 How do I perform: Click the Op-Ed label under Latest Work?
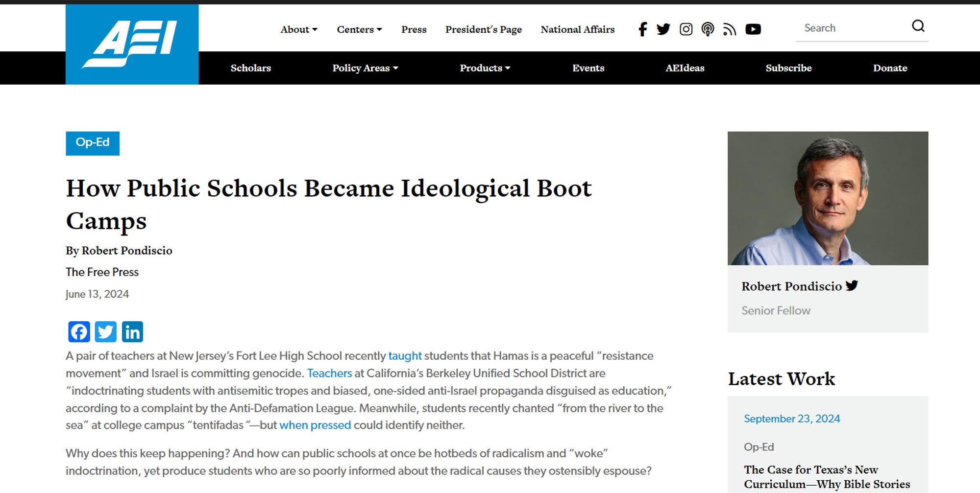click(x=759, y=447)
